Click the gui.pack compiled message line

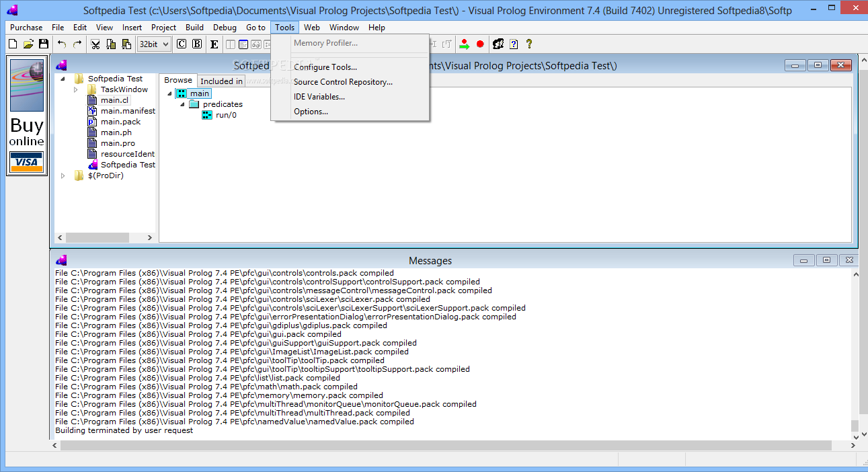click(x=198, y=334)
